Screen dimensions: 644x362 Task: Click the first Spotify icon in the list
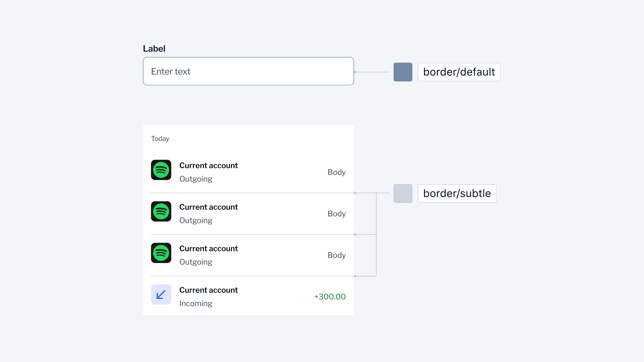point(161,170)
